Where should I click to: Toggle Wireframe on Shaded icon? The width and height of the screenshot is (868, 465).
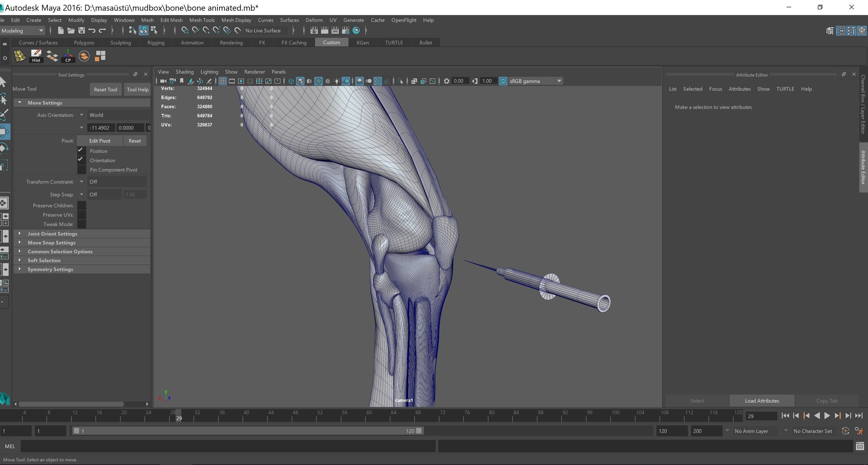point(319,81)
